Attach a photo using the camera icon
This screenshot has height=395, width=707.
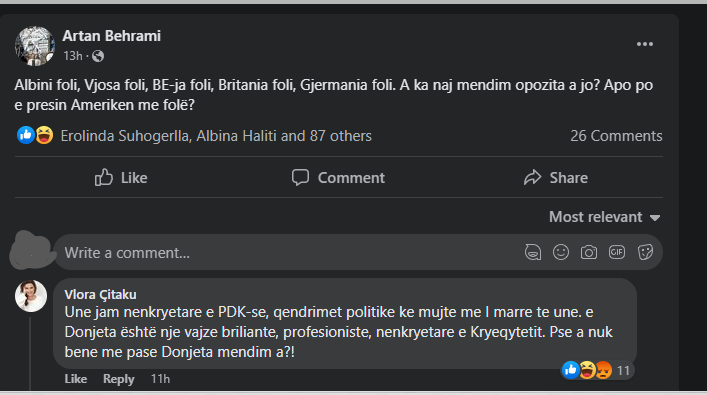(588, 252)
